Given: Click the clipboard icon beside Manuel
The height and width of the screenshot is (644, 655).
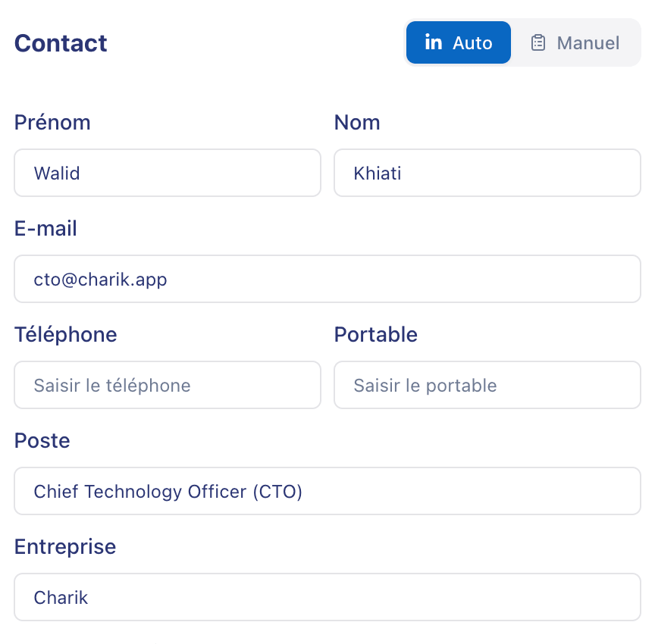Looking at the screenshot, I should pos(538,42).
